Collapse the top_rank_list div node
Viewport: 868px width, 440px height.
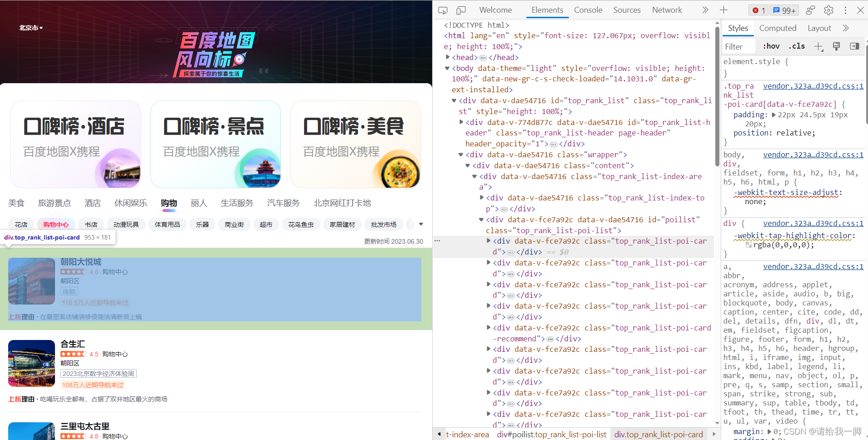[x=454, y=100]
